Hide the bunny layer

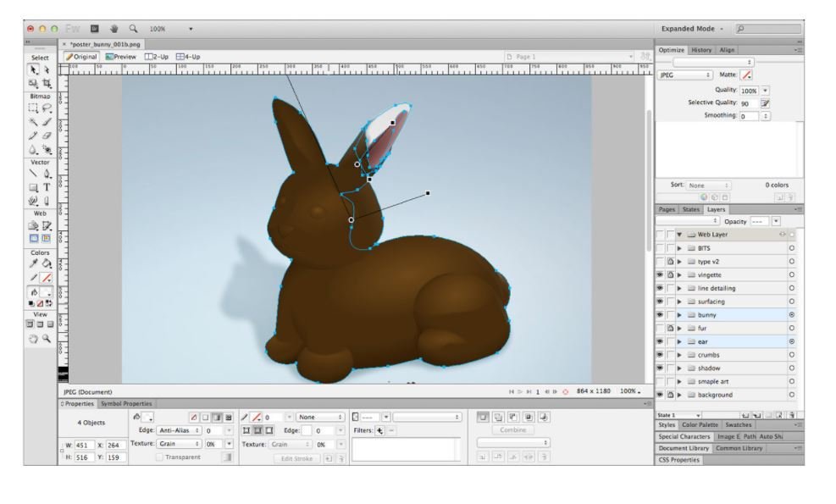(x=660, y=314)
